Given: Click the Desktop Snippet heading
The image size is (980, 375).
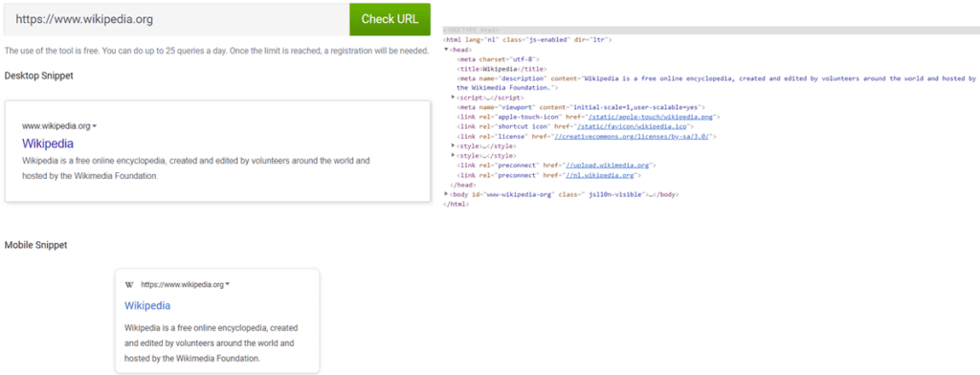Looking at the screenshot, I should pos(38,76).
